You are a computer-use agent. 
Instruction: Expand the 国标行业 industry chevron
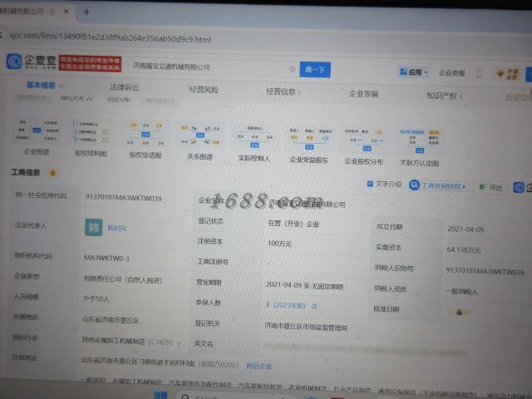coord(179,343)
